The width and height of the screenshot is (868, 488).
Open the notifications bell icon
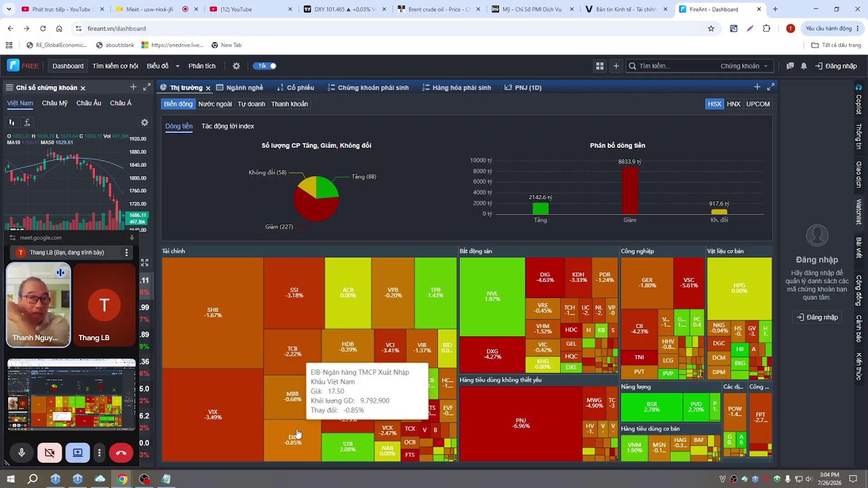tap(804, 66)
